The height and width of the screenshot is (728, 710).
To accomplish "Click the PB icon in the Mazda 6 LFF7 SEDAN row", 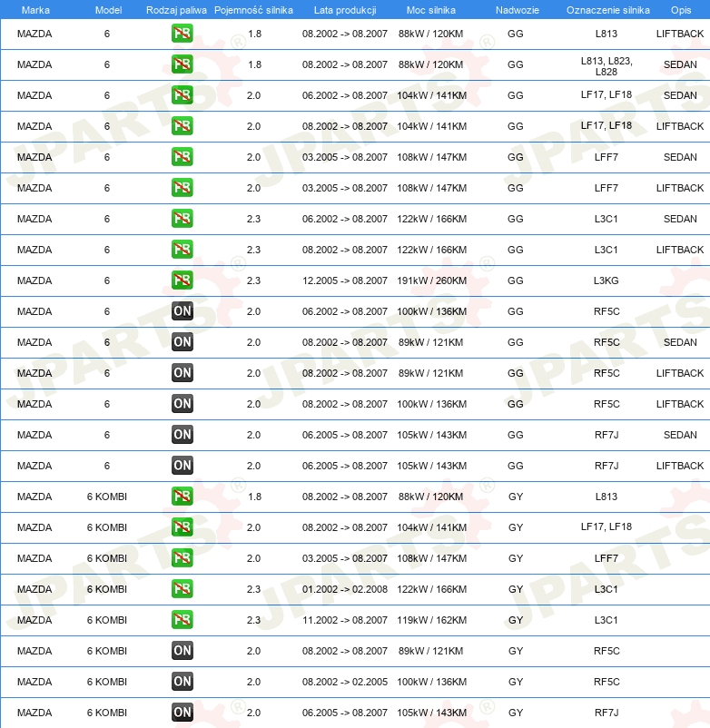I will 182,157.
